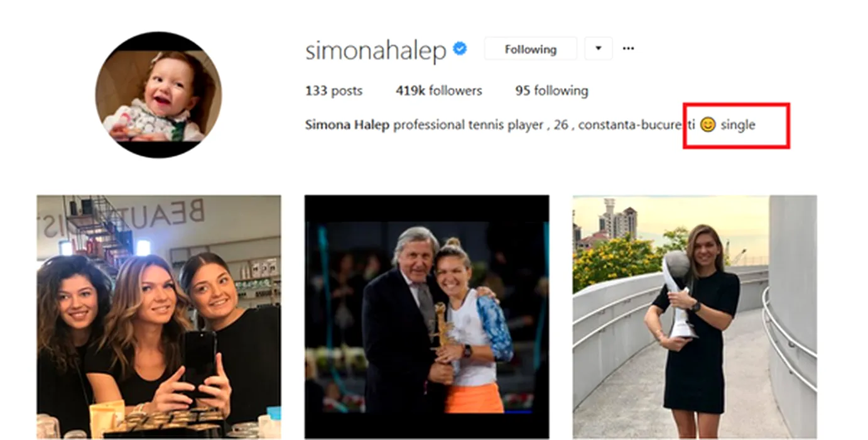Open the three-women mirror selfie post

(159, 316)
